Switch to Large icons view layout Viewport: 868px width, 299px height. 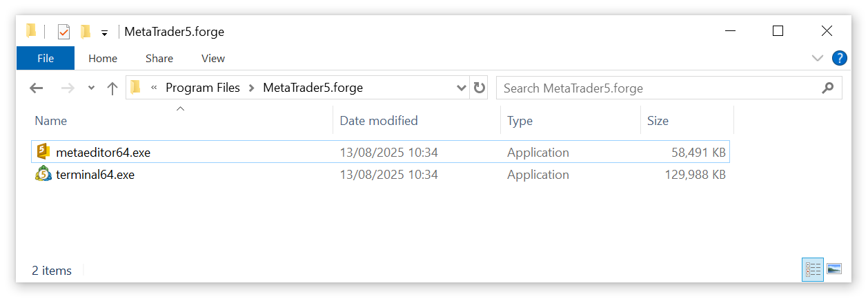tap(834, 269)
